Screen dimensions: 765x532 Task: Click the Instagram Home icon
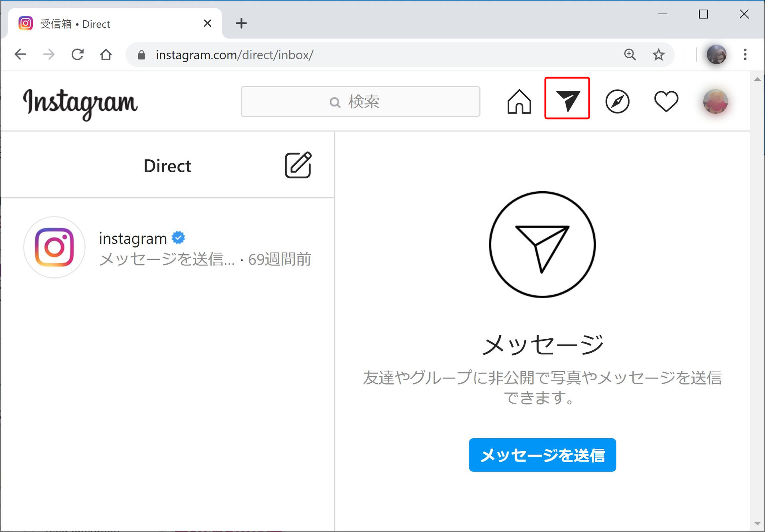tap(519, 102)
